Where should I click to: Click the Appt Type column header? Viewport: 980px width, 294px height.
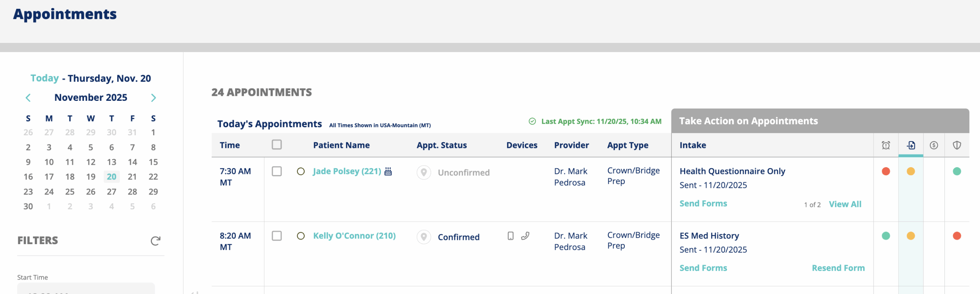click(x=628, y=145)
